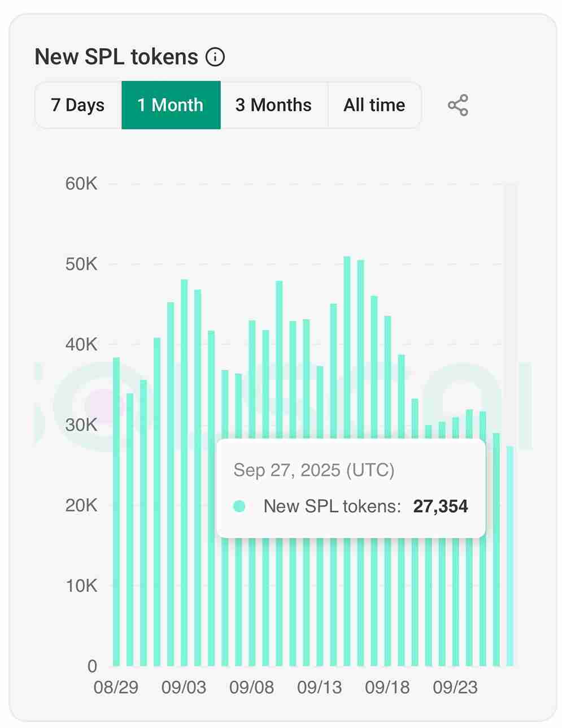562x728 pixels.
Task: Click the teal legend dot in tooltip
Action: pyautogui.click(x=239, y=506)
